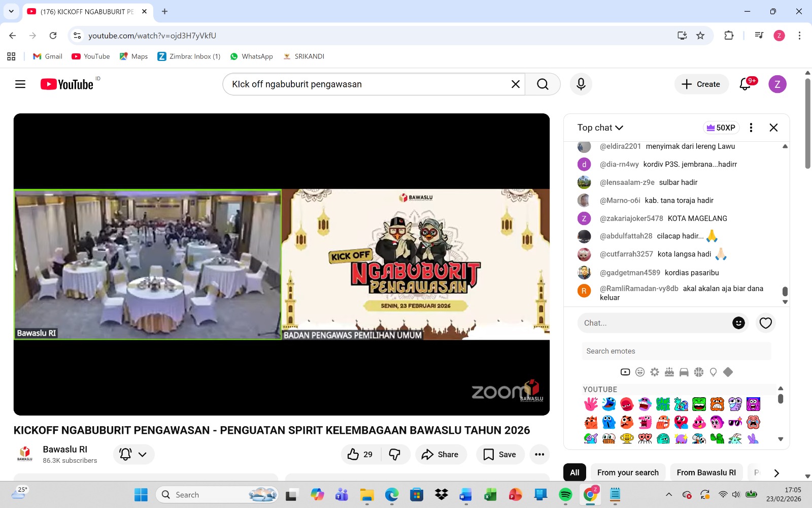Reload the browser page
The image size is (812, 508).
pos(53,36)
